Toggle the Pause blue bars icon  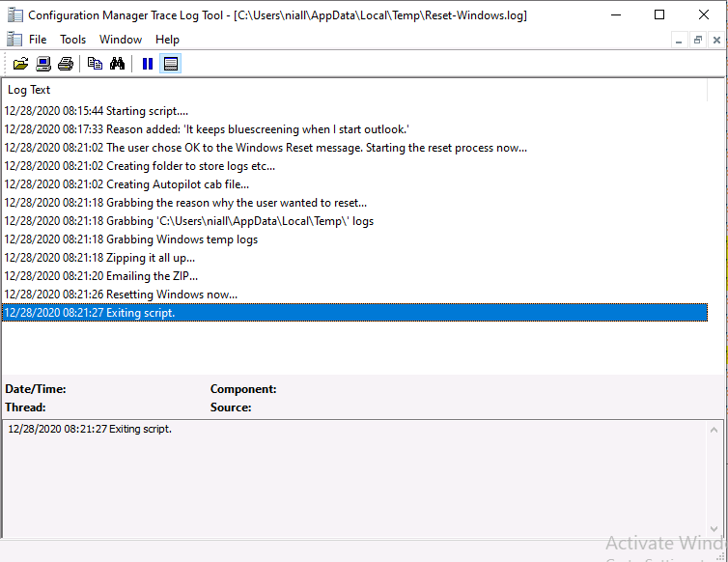pyautogui.click(x=148, y=64)
